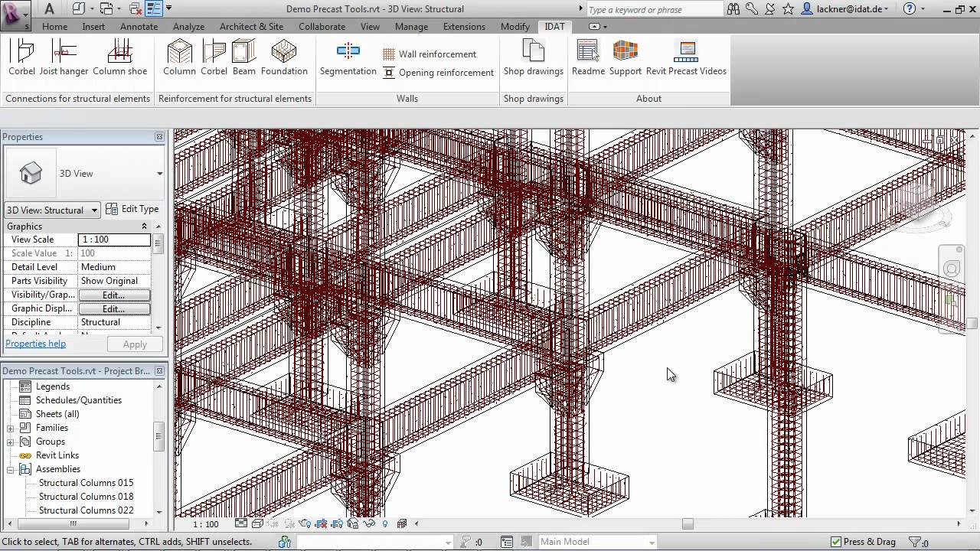Select the Column shoe tool
This screenshot has height=551, width=980.
click(119, 58)
